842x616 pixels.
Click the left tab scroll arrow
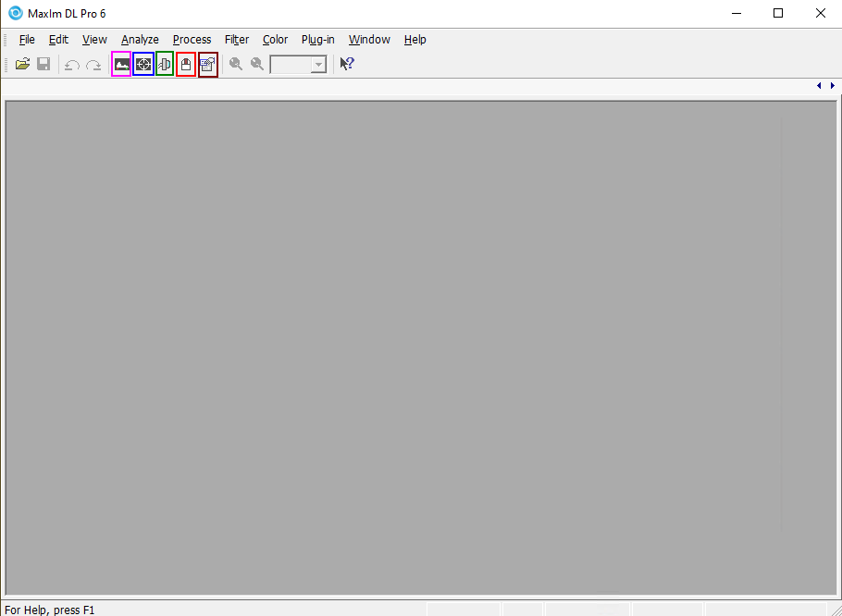point(819,86)
